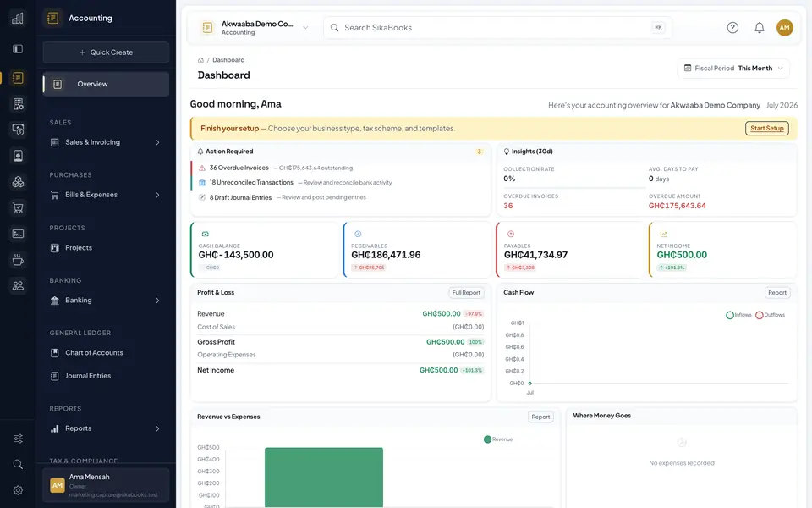Image resolution: width=812 pixels, height=508 pixels.
Task: Open the settings gear icon in rail
Action: click(x=18, y=490)
